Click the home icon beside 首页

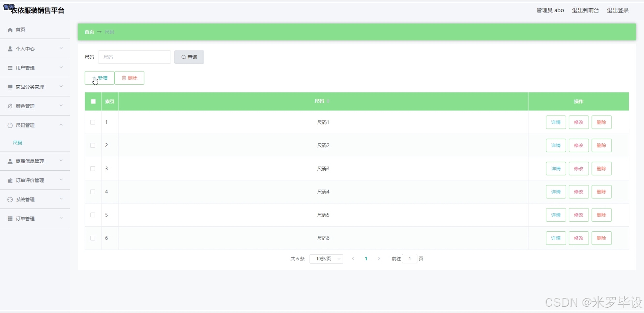click(x=10, y=30)
